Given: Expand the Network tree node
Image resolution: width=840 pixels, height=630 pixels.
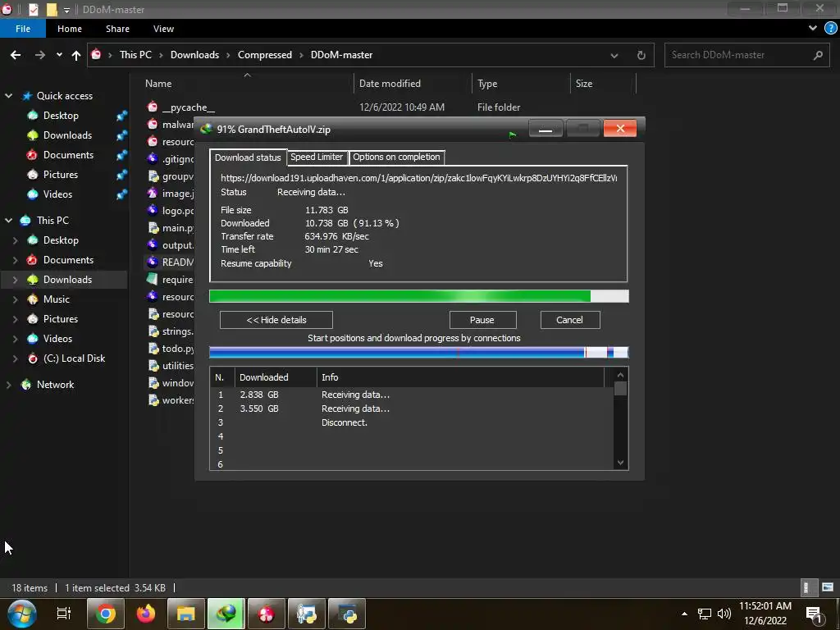Looking at the screenshot, I should point(8,385).
